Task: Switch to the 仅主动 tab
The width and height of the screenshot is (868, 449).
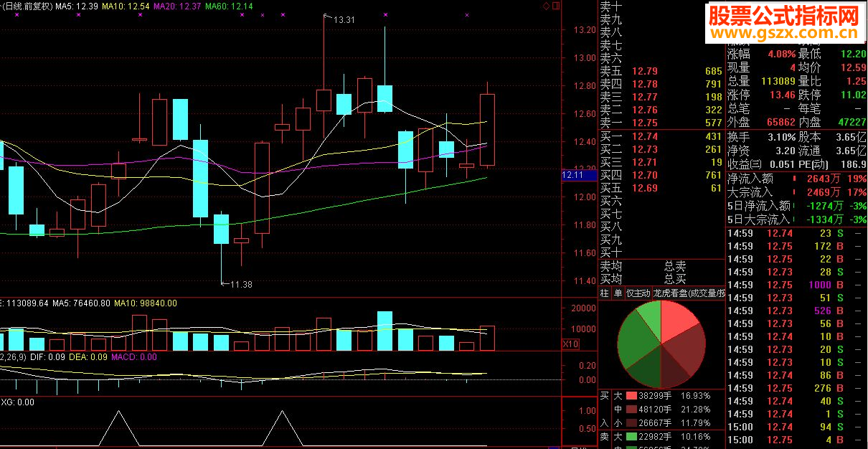Action: pyautogui.click(x=638, y=293)
